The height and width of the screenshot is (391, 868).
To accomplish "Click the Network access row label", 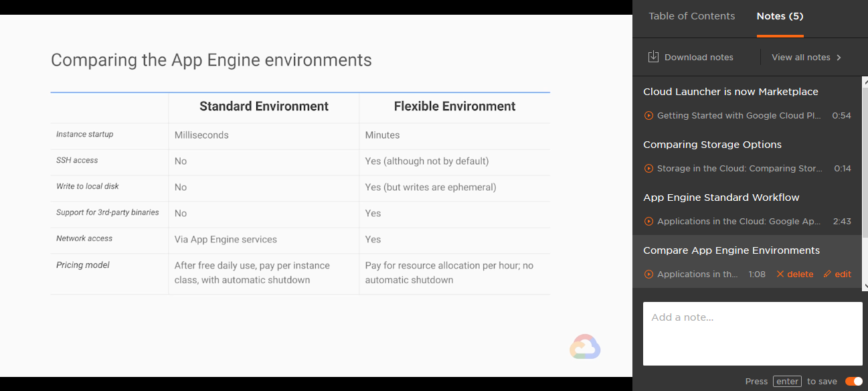I will [x=84, y=238].
